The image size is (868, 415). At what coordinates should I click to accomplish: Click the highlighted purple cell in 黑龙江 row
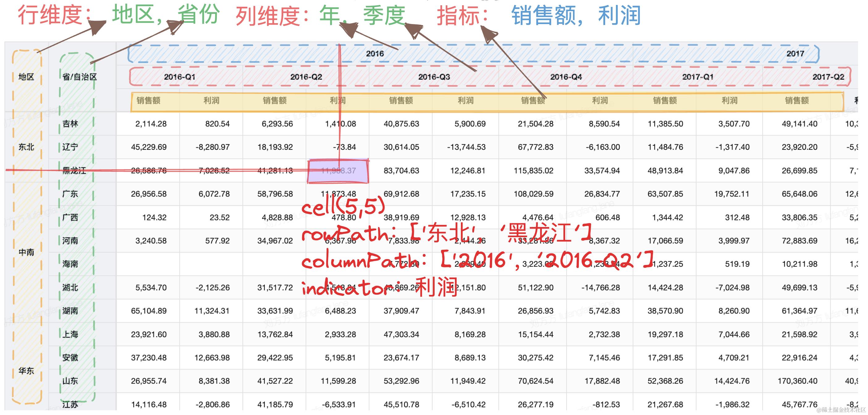(338, 171)
